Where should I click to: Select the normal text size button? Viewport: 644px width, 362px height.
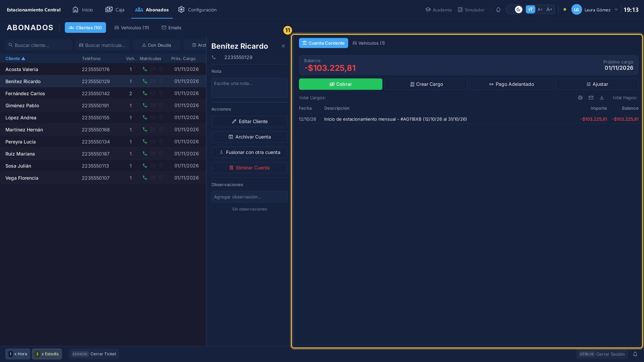click(x=530, y=10)
